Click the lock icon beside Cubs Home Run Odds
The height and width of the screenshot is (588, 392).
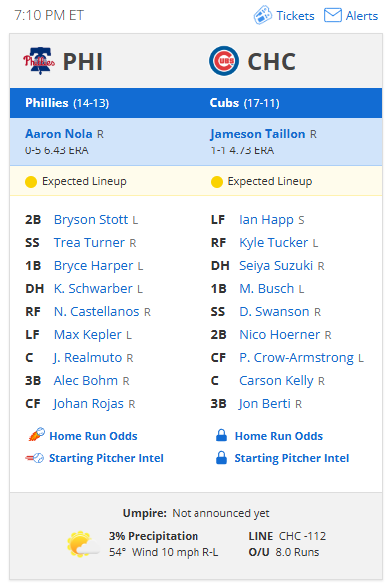[221, 435]
